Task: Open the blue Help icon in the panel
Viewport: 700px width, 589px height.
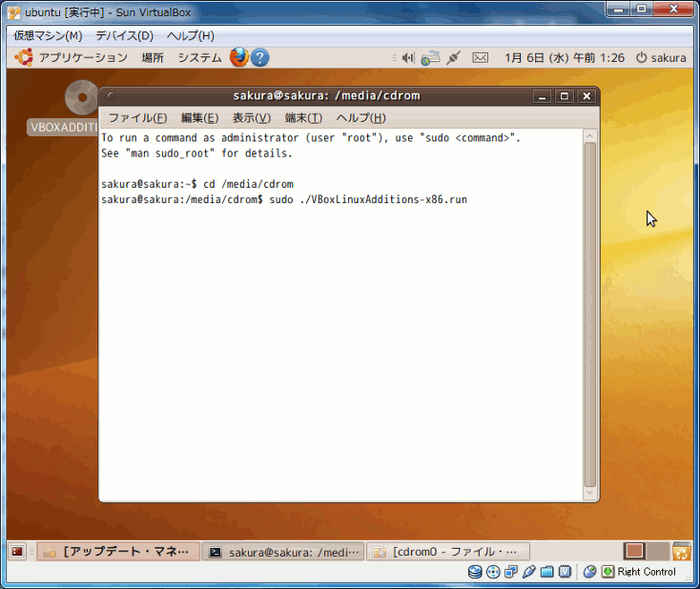Action: (259, 57)
